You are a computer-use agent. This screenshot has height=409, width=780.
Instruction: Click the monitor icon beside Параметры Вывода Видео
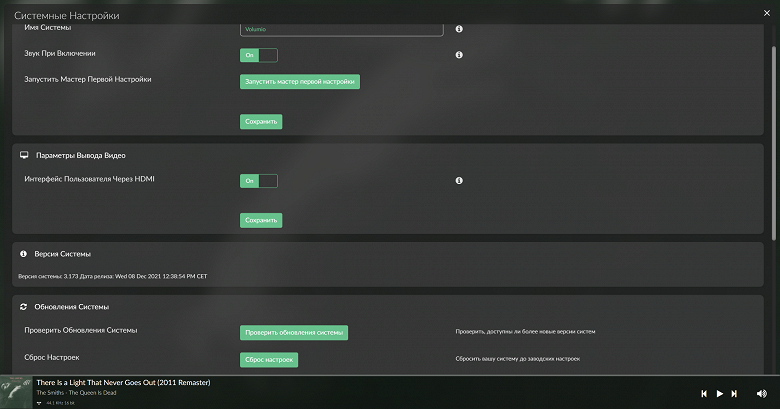click(x=24, y=155)
